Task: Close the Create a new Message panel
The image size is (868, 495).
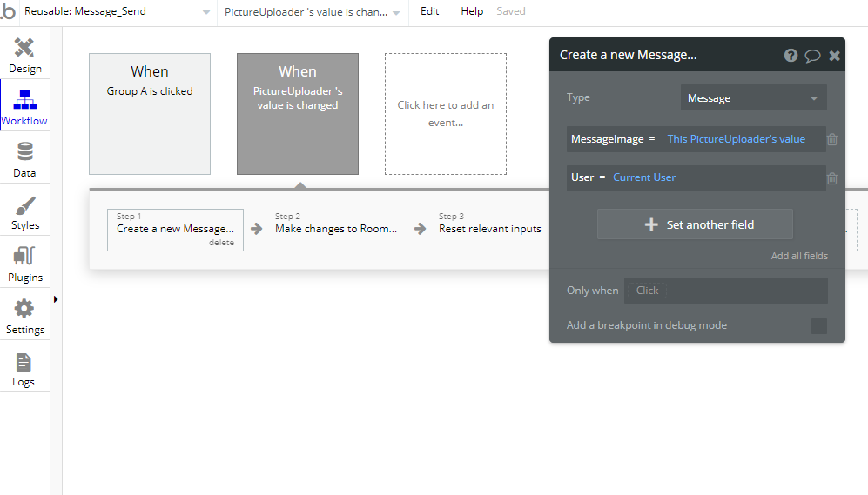Action: click(x=834, y=56)
